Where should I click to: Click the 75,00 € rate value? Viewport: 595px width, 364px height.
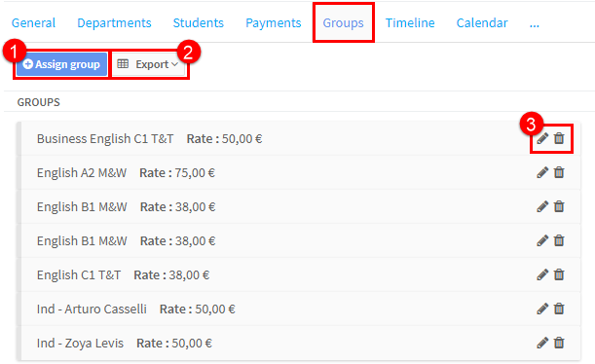coord(195,173)
